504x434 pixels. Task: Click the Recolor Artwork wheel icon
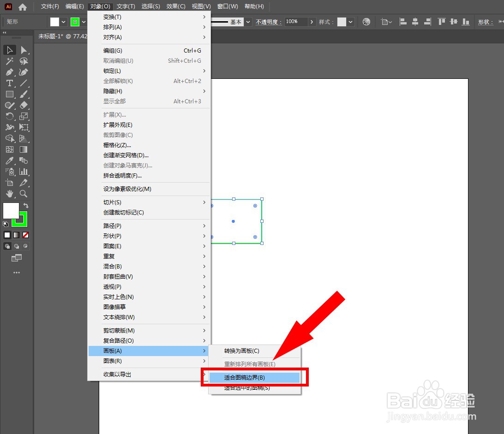(x=366, y=22)
